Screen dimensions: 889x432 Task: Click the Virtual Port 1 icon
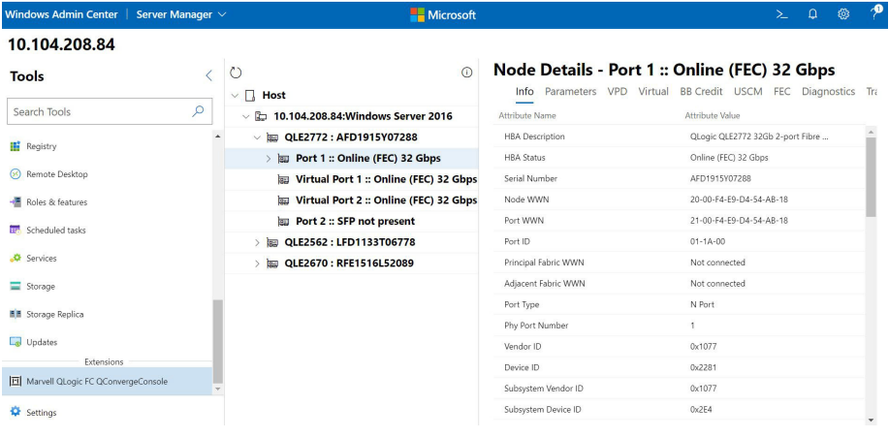pyautogui.click(x=283, y=179)
